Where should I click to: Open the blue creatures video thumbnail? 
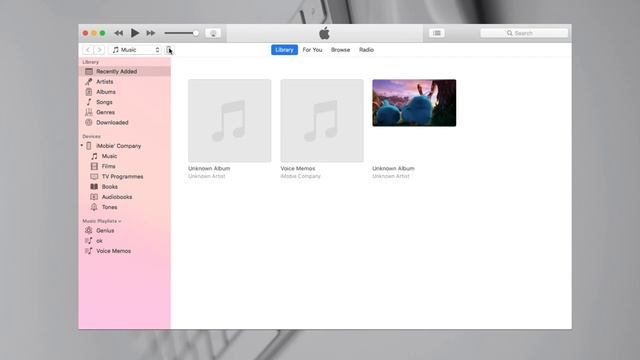(x=414, y=103)
